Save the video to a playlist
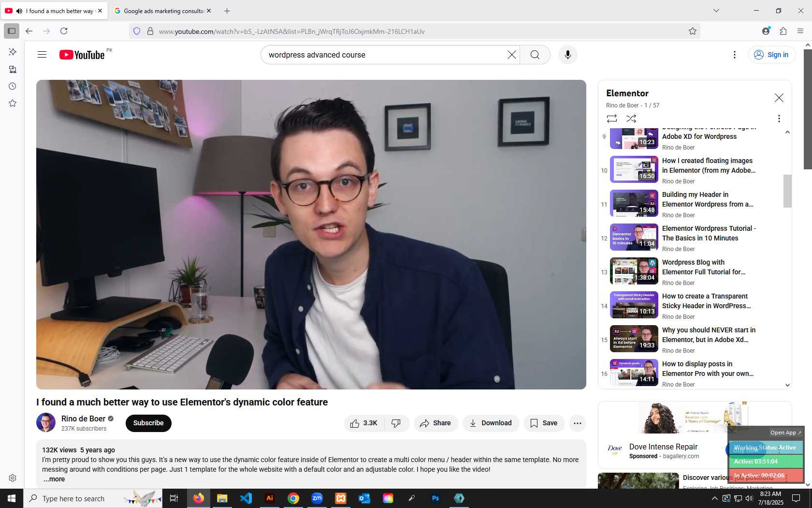812x508 pixels. coord(544,423)
